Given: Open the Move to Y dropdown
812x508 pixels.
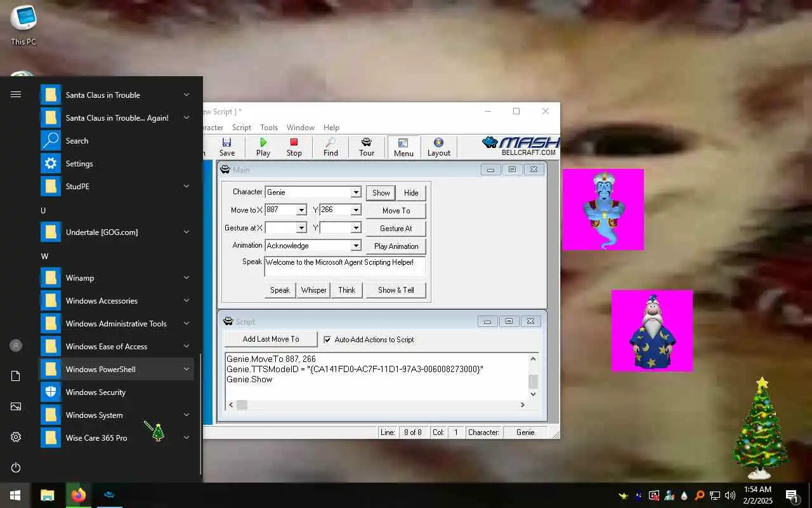Looking at the screenshot, I should pos(356,210).
